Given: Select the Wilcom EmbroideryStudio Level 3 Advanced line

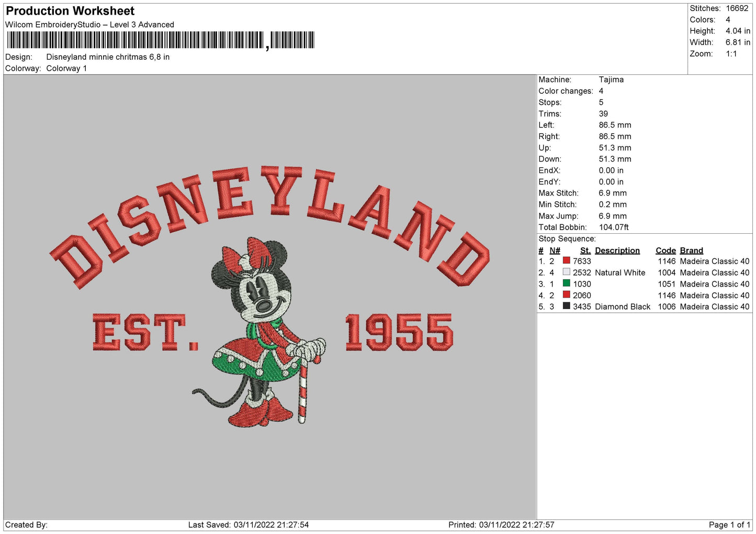Looking at the screenshot, I should 89,25.
